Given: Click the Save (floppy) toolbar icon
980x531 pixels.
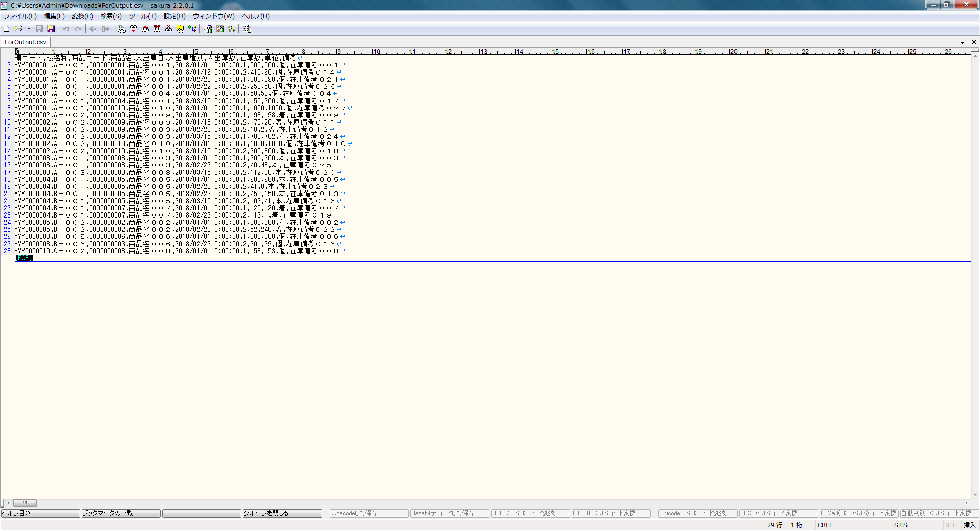Looking at the screenshot, I should (39, 29).
